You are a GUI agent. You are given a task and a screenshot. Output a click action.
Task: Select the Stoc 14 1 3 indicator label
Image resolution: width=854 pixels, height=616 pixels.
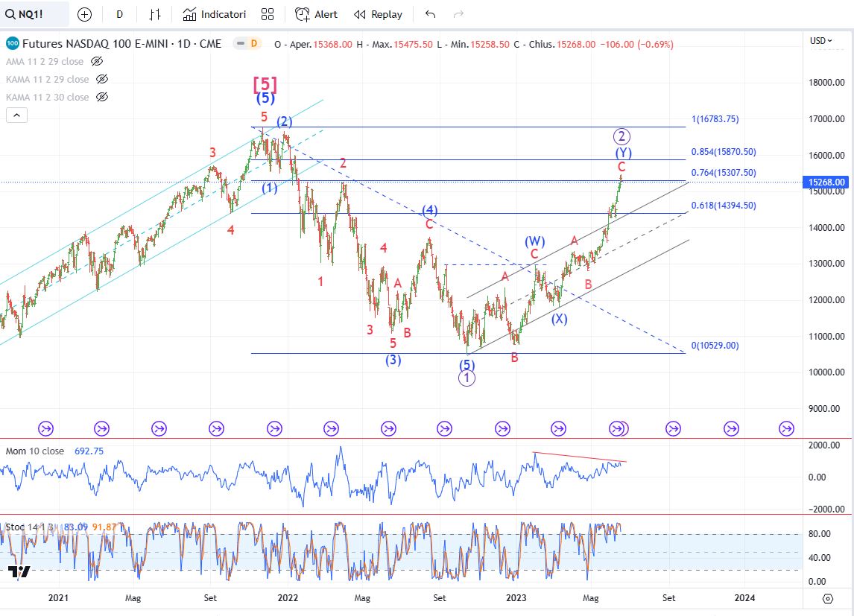coord(29,527)
